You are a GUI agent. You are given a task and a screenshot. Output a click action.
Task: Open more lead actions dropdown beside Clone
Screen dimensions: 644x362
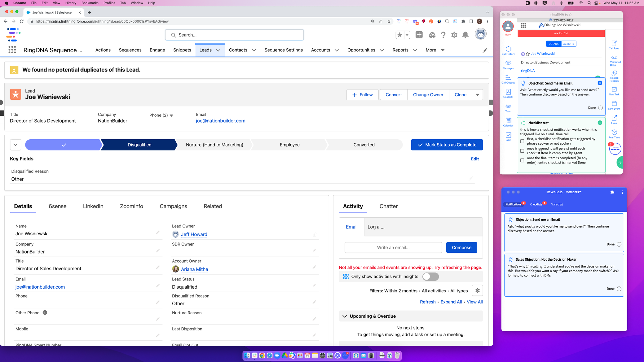click(477, 95)
